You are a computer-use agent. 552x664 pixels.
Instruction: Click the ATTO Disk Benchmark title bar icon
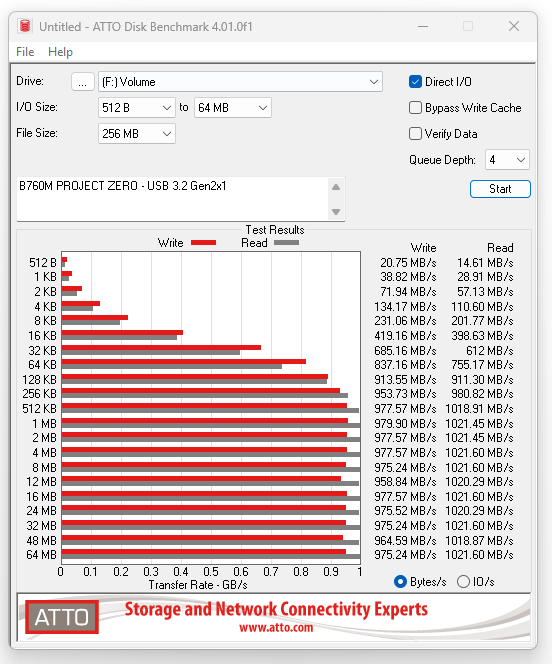coord(25,26)
